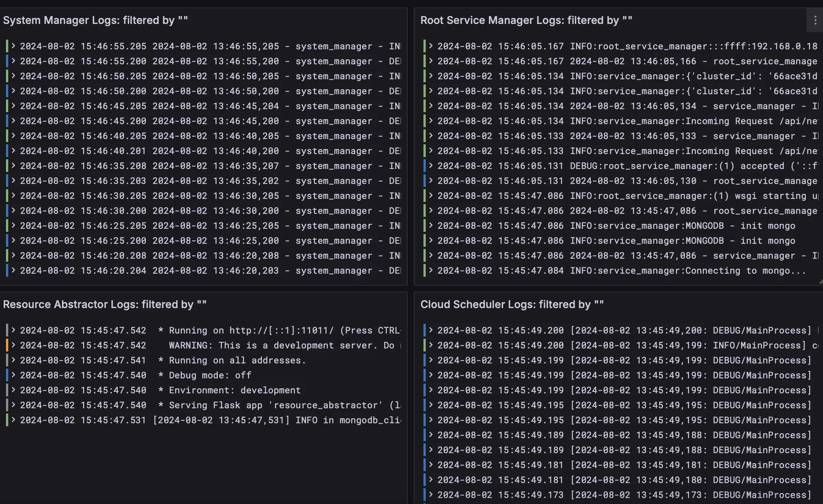
Task: Expand the 'Environment: development' log line
Action: [x=13, y=390]
